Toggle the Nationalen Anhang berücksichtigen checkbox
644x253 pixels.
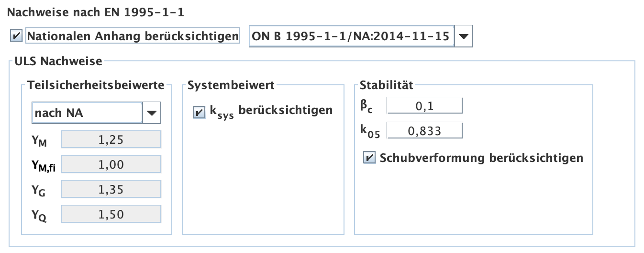[x=16, y=36]
